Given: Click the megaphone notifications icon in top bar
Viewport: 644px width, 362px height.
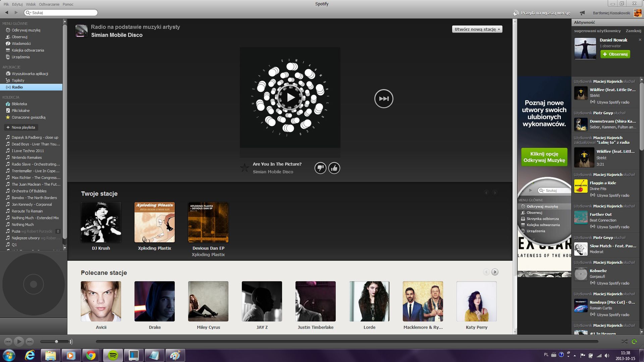Looking at the screenshot, I should [x=582, y=13].
